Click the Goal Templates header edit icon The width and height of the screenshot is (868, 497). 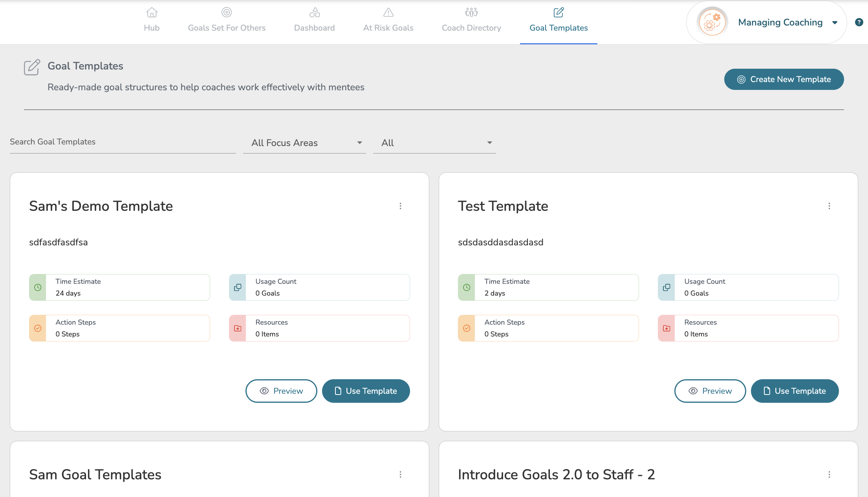tap(32, 67)
